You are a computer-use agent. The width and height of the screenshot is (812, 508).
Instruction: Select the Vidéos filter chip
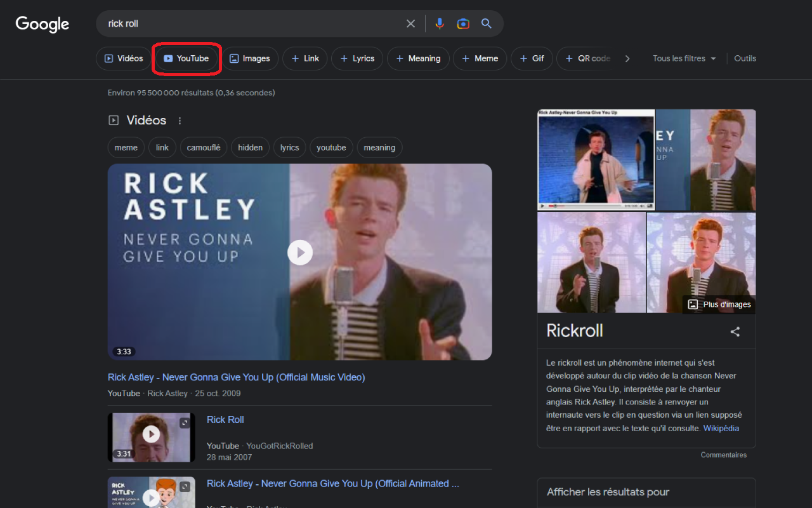click(x=124, y=58)
